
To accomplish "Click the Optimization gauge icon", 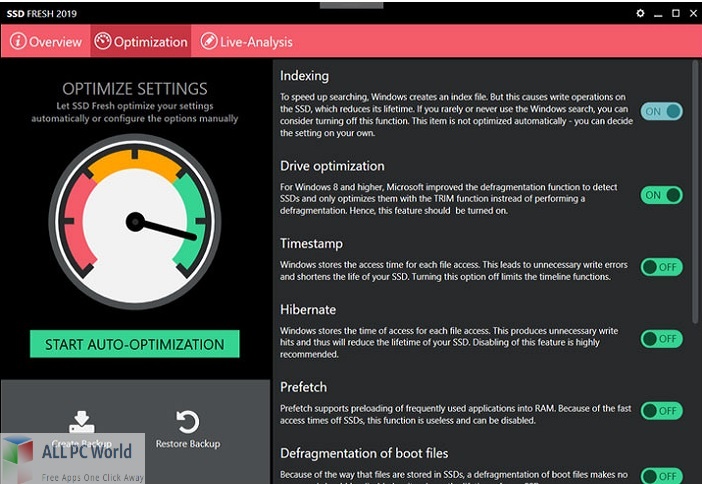I will pyautogui.click(x=103, y=41).
